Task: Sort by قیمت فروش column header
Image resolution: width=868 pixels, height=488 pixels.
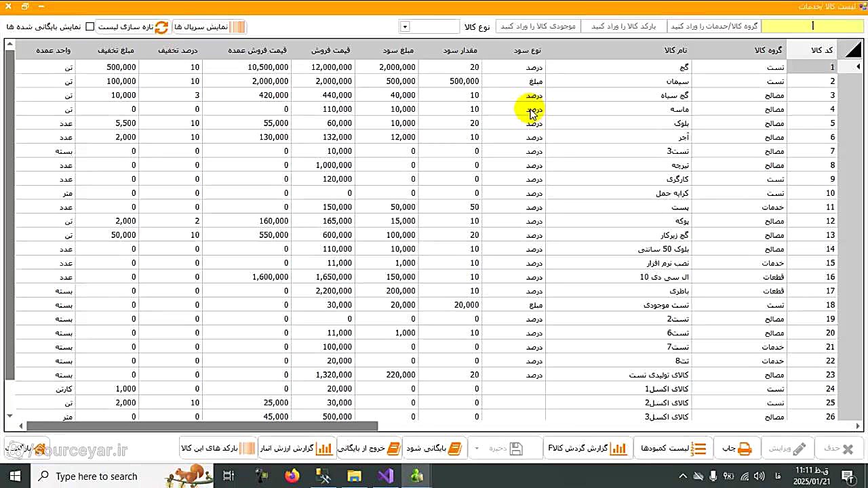Action: [323, 50]
